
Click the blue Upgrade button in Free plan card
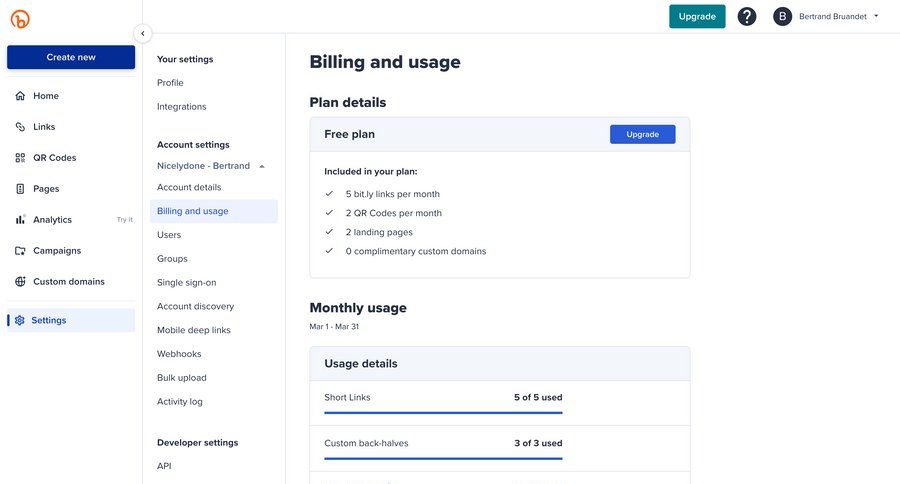(x=642, y=134)
